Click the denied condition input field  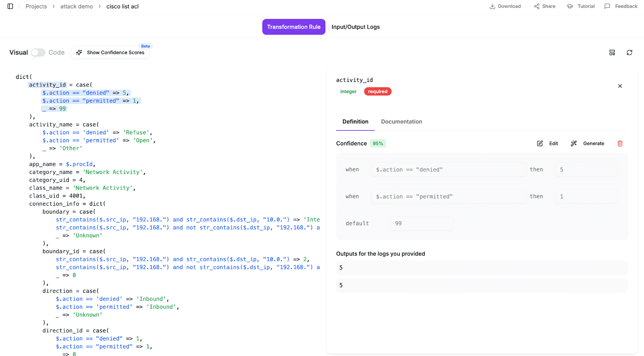click(448, 170)
